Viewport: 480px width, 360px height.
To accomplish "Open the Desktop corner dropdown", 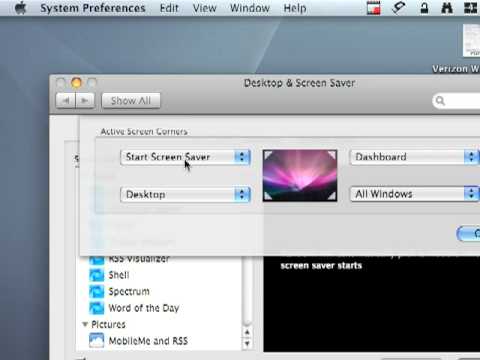I will 185,194.
